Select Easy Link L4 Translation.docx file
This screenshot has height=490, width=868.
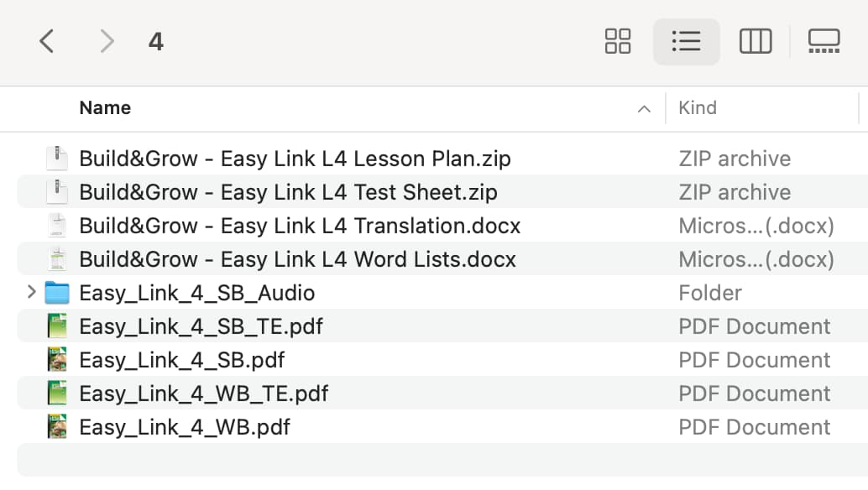click(443, 226)
